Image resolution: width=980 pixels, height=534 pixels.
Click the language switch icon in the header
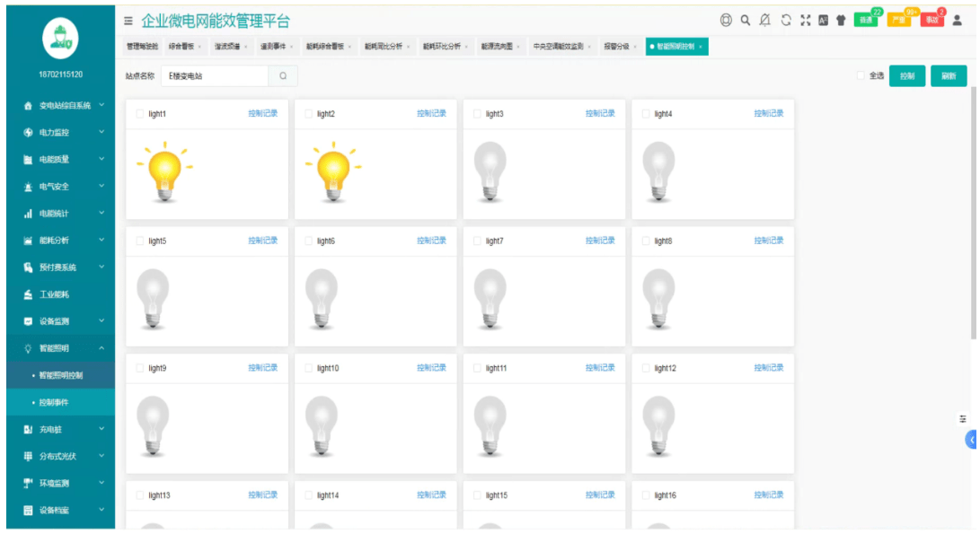click(x=823, y=21)
